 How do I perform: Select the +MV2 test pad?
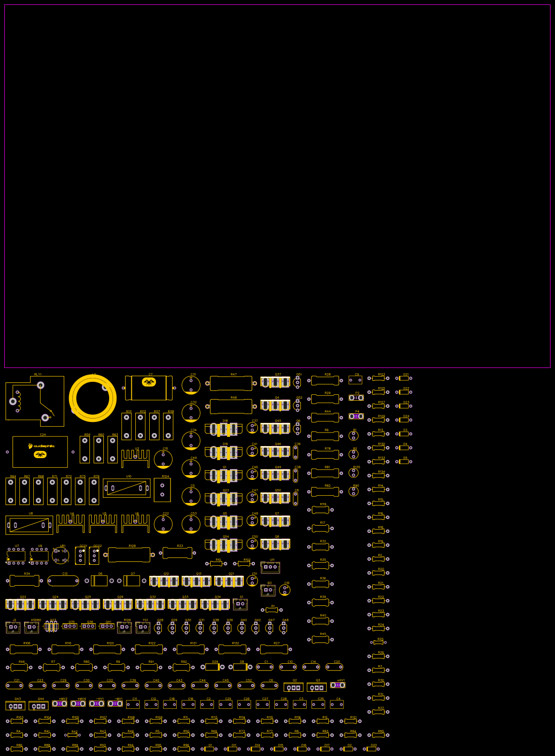(x=59, y=704)
